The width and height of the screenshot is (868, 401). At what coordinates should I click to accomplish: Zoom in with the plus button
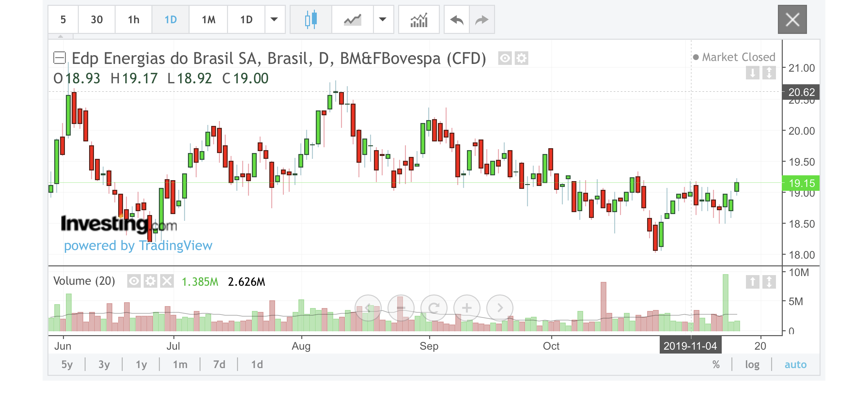[x=467, y=308]
